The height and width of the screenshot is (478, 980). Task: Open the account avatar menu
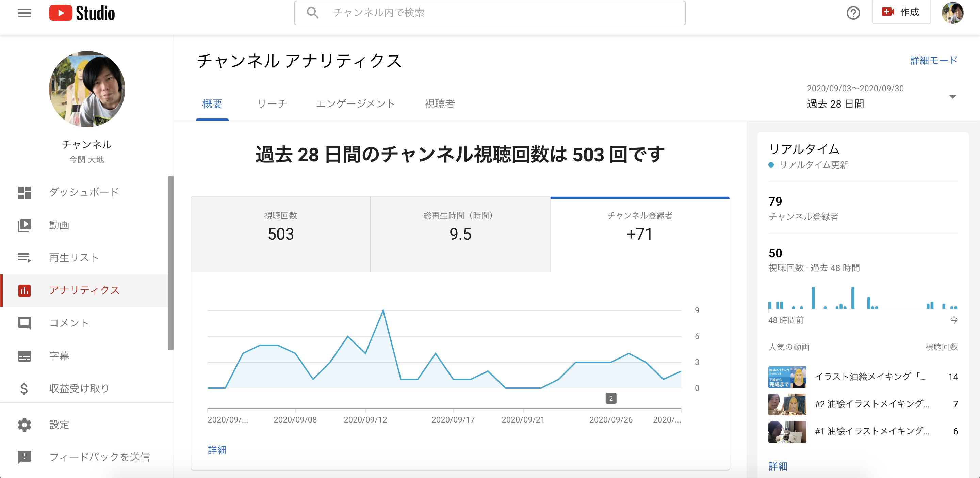point(952,13)
